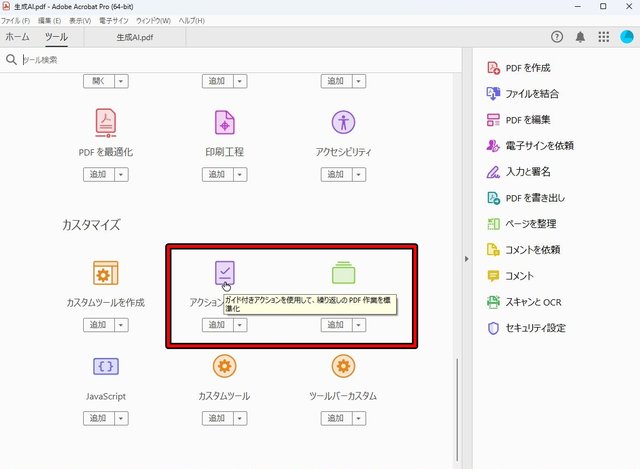640x469 pixels.
Task: Switch to the ツール tab
Action: click(x=56, y=37)
